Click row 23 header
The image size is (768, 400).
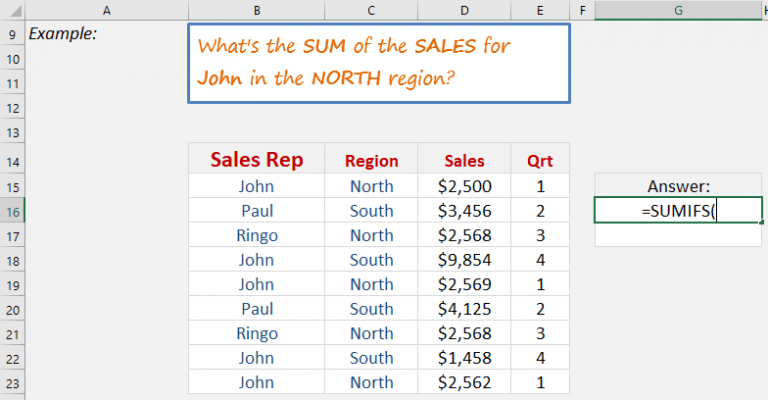[x=11, y=382]
